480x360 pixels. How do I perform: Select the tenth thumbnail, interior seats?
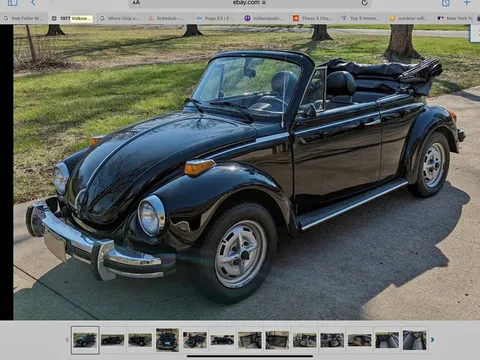pos(332,340)
